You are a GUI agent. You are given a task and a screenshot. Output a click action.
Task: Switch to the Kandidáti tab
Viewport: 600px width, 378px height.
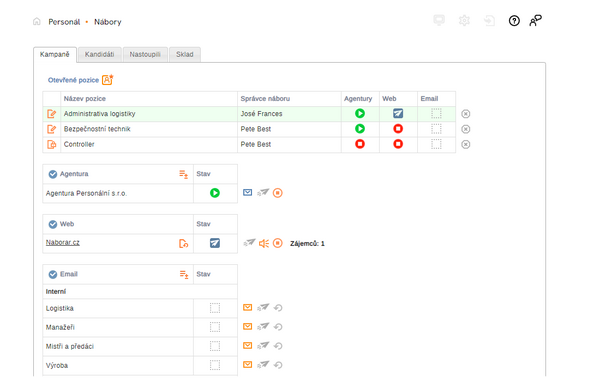pyautogui.click(x=99, y=55)
